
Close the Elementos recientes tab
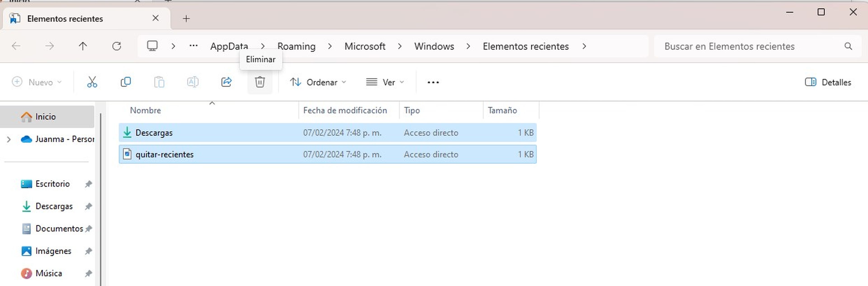click(x=155, y=18)
